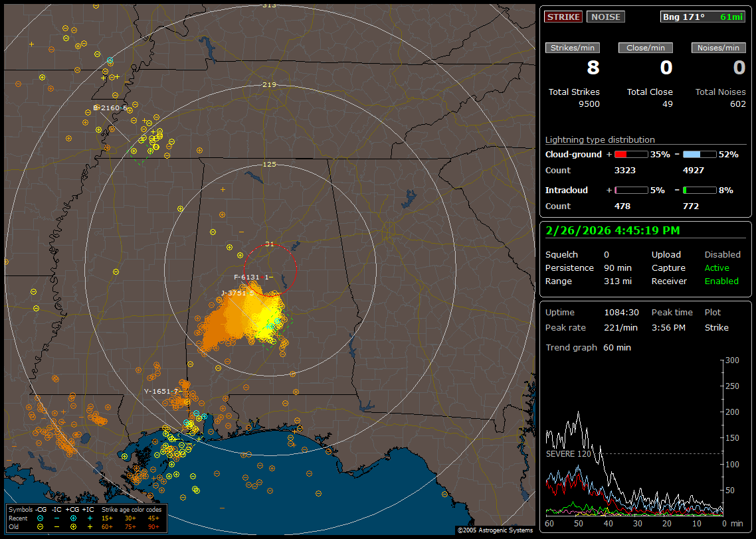Click the Noises/min label button

point(719,48)
